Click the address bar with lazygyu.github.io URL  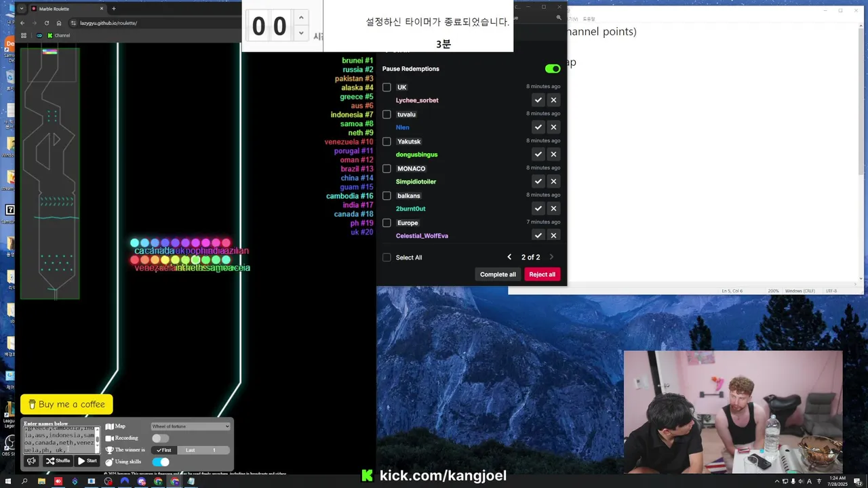pos(155,23)
